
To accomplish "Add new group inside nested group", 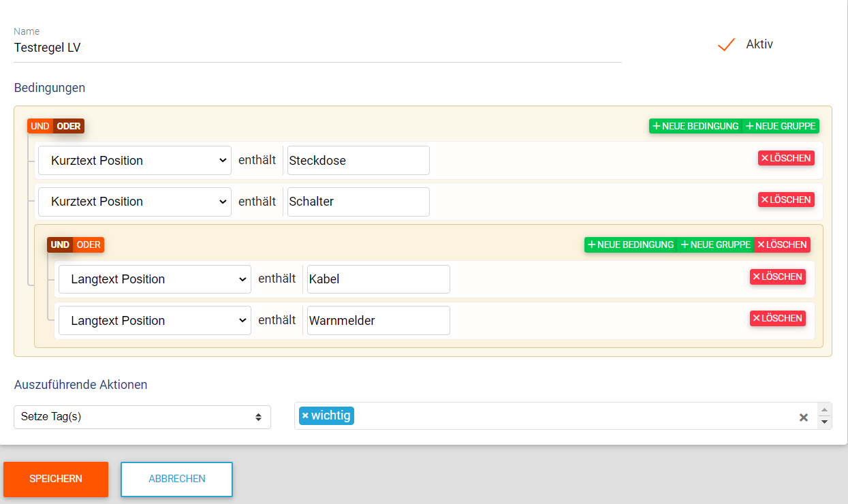I will coord(715,245).
